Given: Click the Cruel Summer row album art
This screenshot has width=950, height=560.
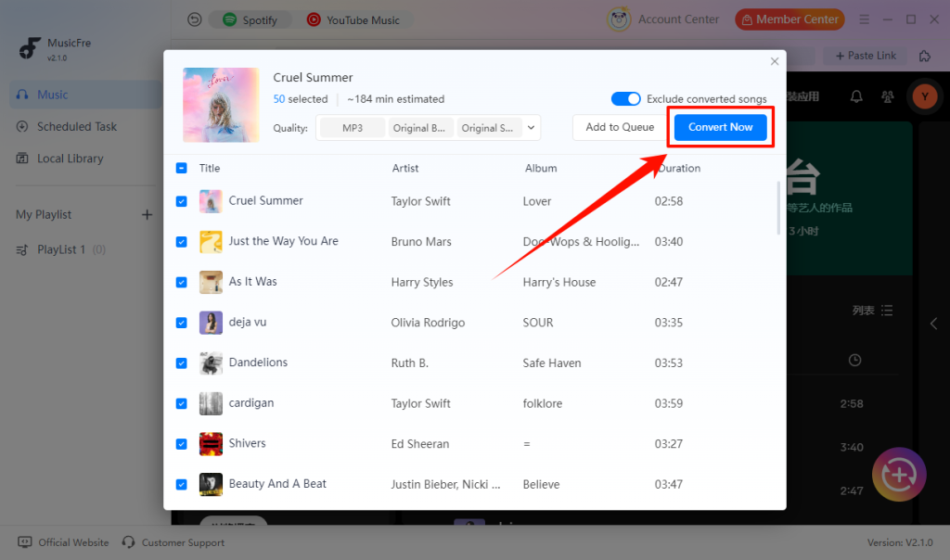Looking at the screenshot, I should coord(211,201).
